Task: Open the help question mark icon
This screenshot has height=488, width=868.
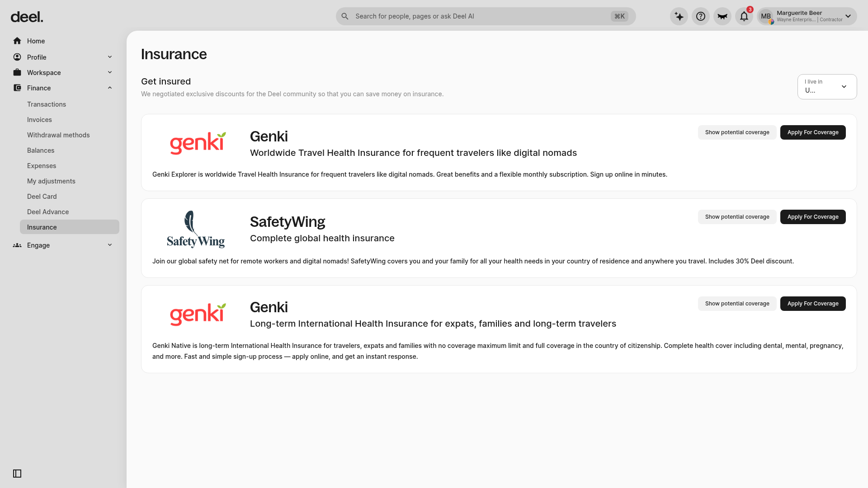Action: point(701,16)
